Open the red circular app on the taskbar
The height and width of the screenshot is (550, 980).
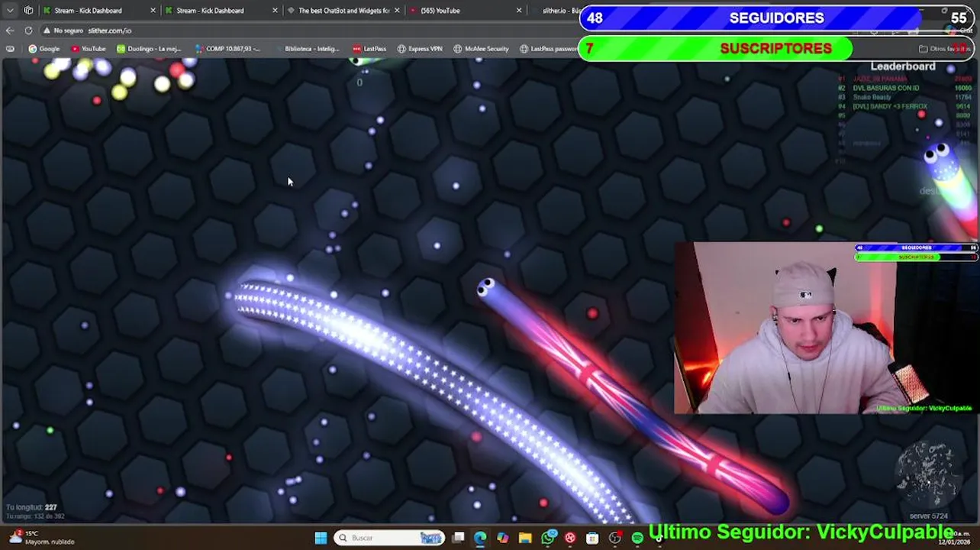click(570, 538)
